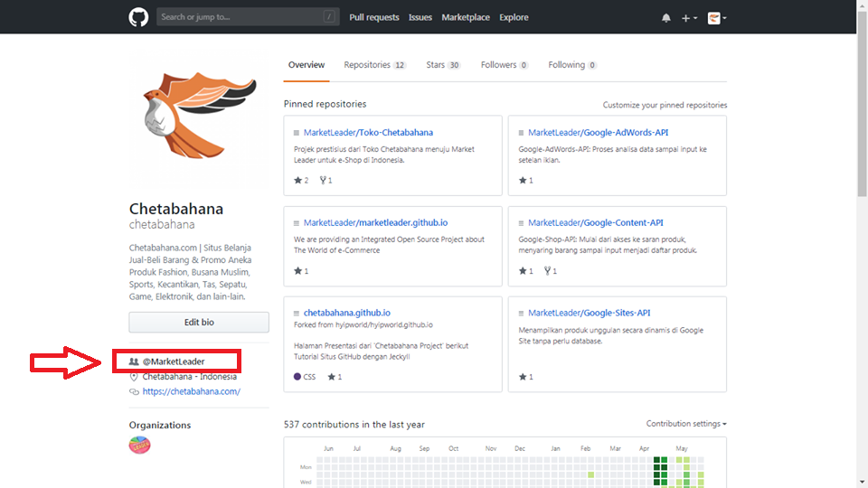Switch to the Overview tab

point(307,65)
